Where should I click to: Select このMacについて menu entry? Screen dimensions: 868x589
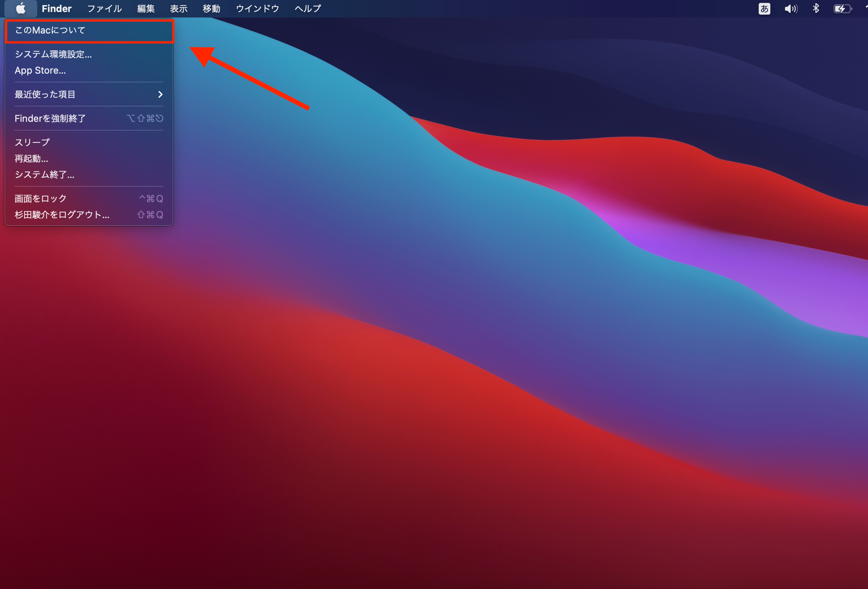click(50, 30)
